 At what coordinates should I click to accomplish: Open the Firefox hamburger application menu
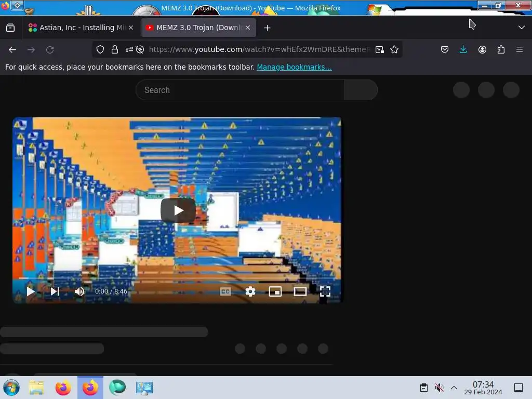(520, 49)
